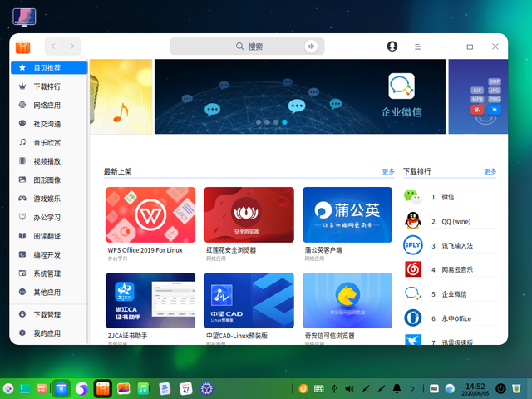
Task: Select the second carousel dot
Action: pos(268,122)
